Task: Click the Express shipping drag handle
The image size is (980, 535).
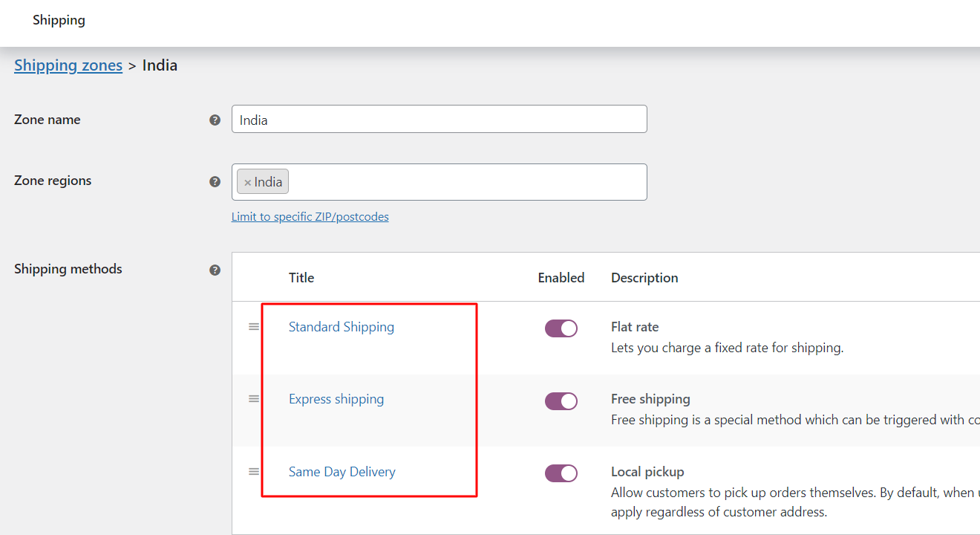Action: click(253, 398)
